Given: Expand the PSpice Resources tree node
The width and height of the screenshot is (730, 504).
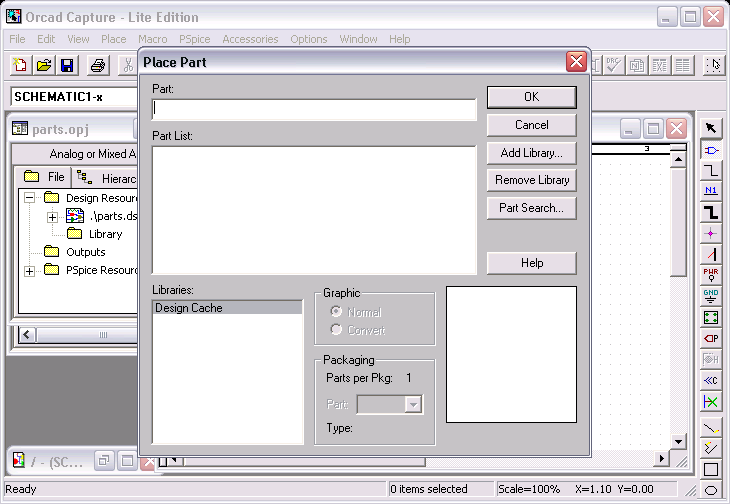Looking at the screenshot, I should coord(29,271).
